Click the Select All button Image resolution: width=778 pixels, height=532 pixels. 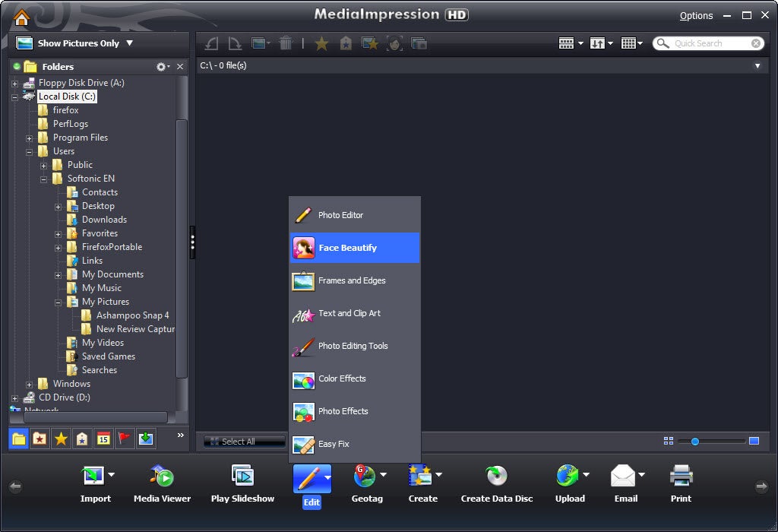(x=244, y=442)
